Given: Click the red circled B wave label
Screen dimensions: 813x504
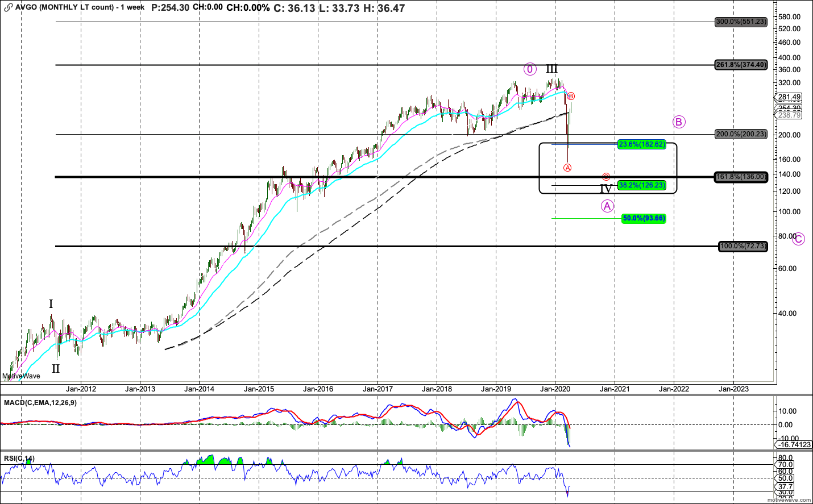Looking at the screenshot, I should point(571,97).
